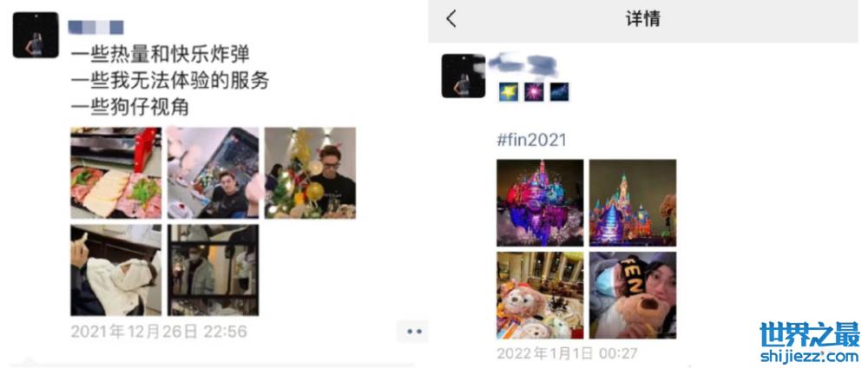This screenshot has height=369, width=868.
Task: Tap the back arrow in details header
Action: click(x=451, y=19)
